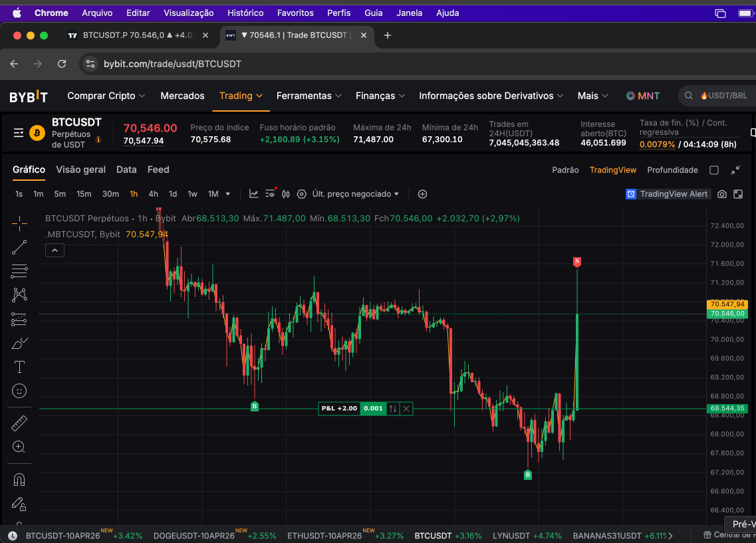The height and width of the screenshot is (543, 756).
Task: Toggle lock all drawing tools
Action: 19,504
